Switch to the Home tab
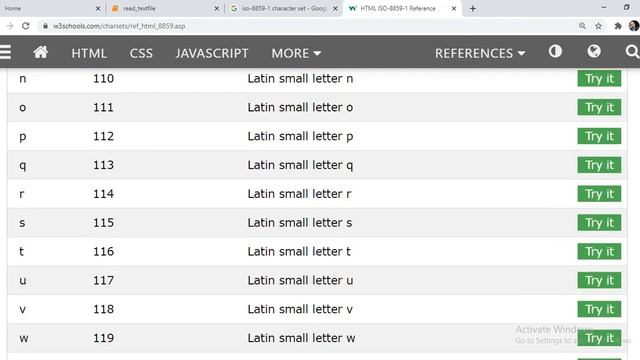The width and height of the screenshot is (640, 360). [51, 8]
